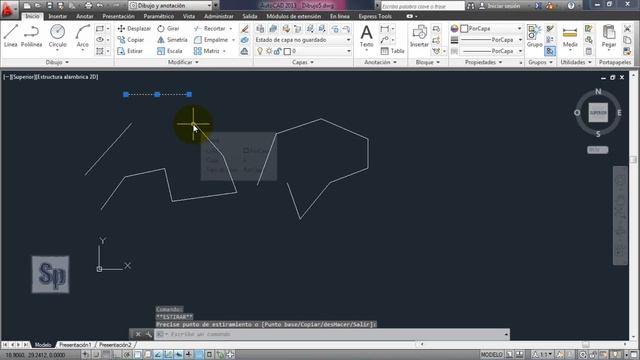This screenshot has width=640, height=360.
Task: Select the Línea draw tool
Action: (x=11, y=36)
